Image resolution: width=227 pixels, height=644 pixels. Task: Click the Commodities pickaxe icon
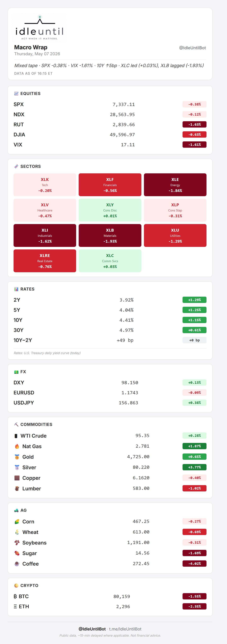[16, 425]
